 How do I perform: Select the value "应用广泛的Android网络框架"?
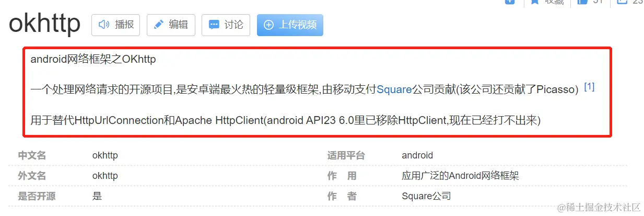460,176
